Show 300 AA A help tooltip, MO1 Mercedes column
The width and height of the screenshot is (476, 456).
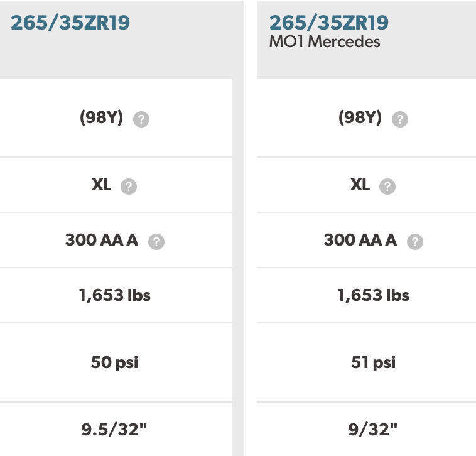pyautogui.click(x=414, y=242)
